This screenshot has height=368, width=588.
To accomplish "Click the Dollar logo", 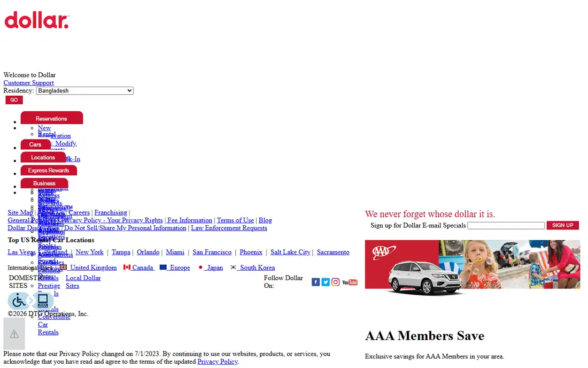I will [x=37, y=20].
